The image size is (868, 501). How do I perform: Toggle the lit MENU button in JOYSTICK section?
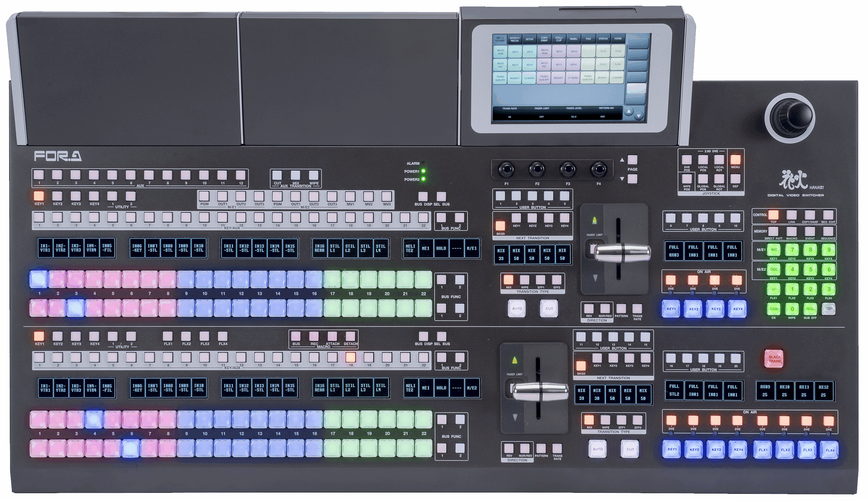point(735,160)
